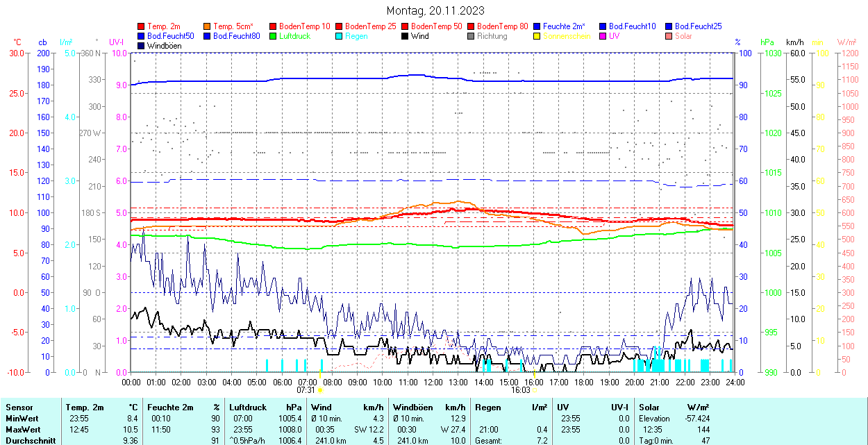Click the chart title Montag, 20.11.2023
This screenshot has width=868, height=445.
[x=435, y=10]
